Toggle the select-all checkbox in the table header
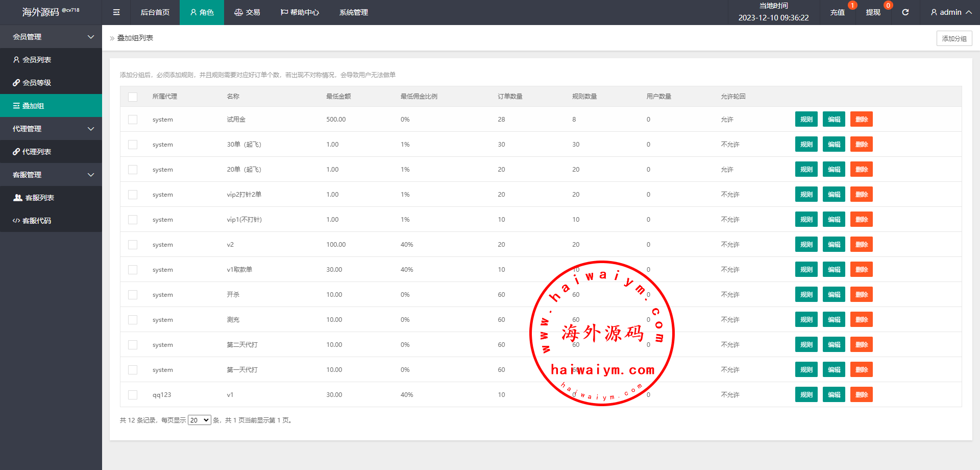Screen dimensions: 980x470 point(133,97)
